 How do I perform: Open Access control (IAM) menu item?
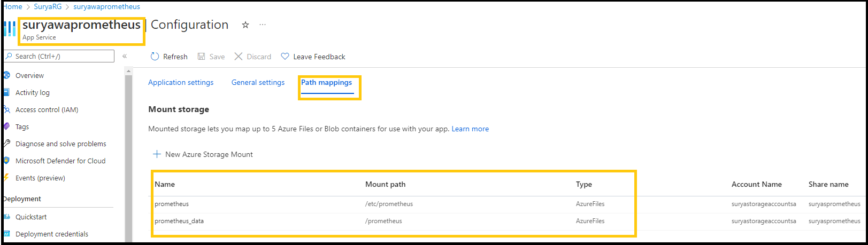click(x=47, y=109)
